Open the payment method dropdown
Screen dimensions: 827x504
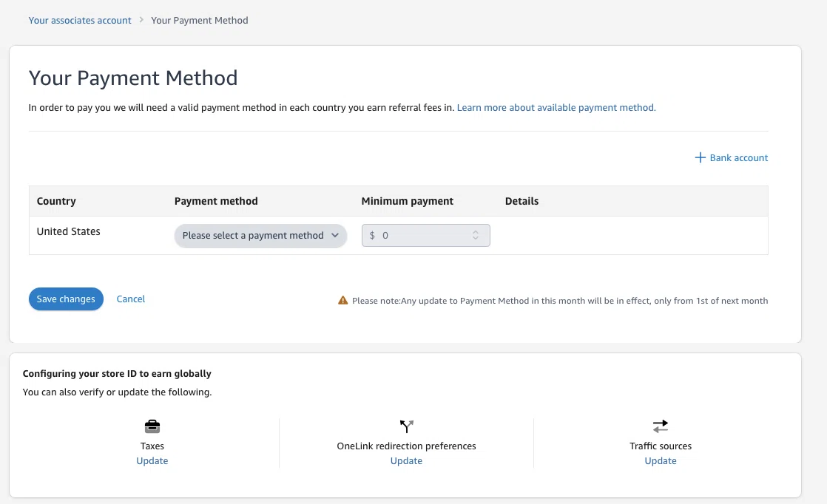260,236
